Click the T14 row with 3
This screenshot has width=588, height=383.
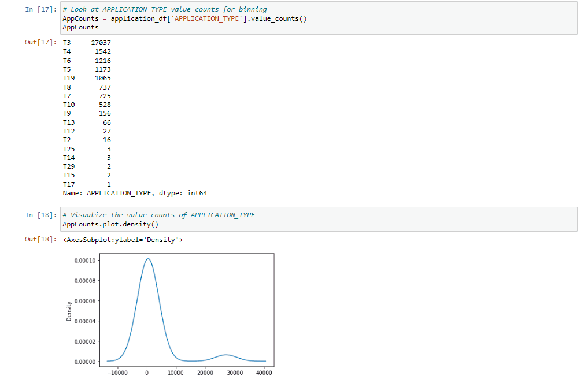[87, 158]
